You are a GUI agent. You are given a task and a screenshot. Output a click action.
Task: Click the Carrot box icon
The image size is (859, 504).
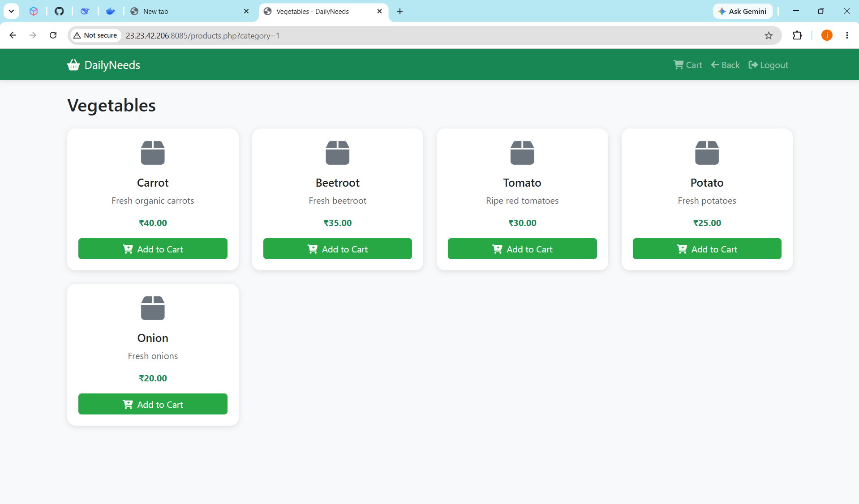pyautogui.click(x=153, y=153)
